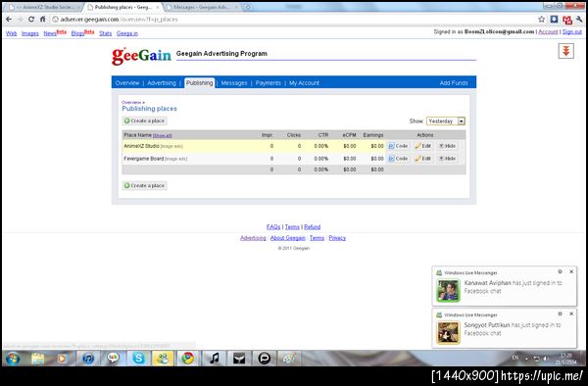The height and width of the screenshot is (386, 588).
Task: Reload the page with the refresh icon
Action: coord(31,20)
